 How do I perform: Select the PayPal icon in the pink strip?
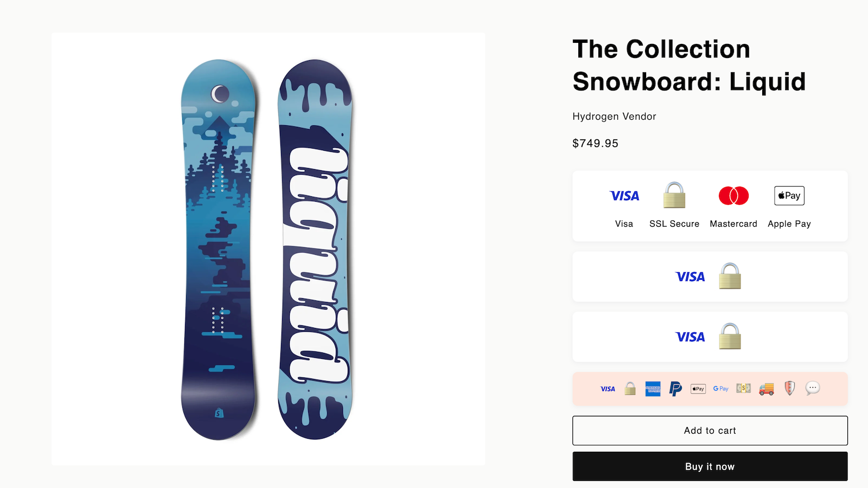(x=675, y=388)
